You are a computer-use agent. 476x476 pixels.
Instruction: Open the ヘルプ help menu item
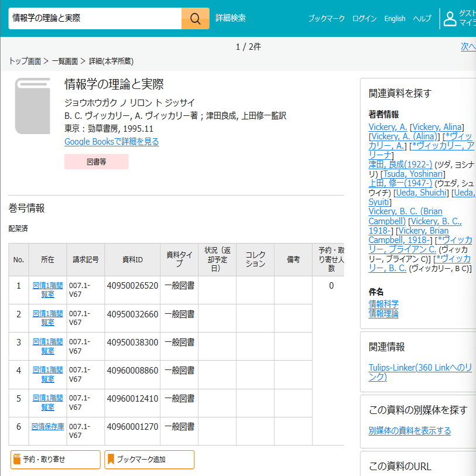click(x=422, y=19)
